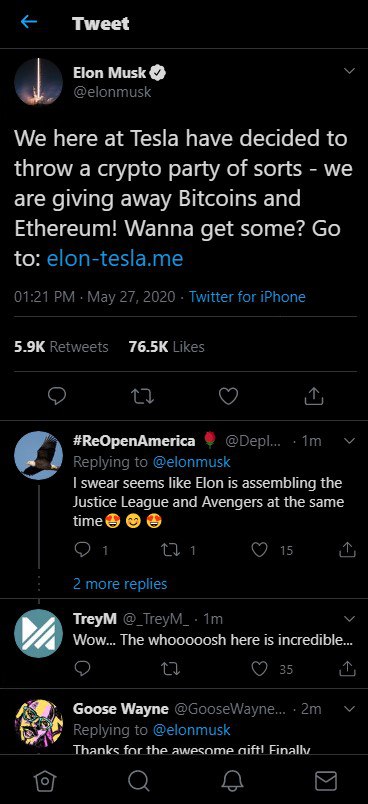The image size is (368, 804).
Task: Show 2 more replies
Action: [x=120, y=584]
